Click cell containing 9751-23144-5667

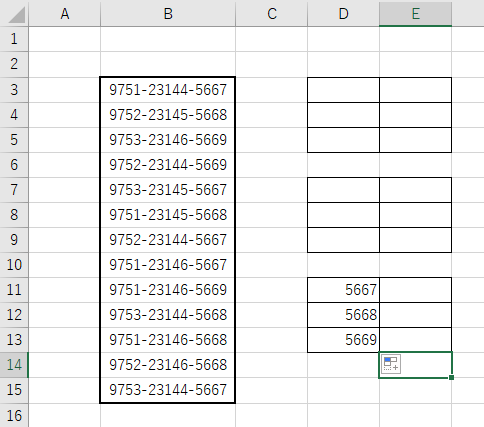168,90
